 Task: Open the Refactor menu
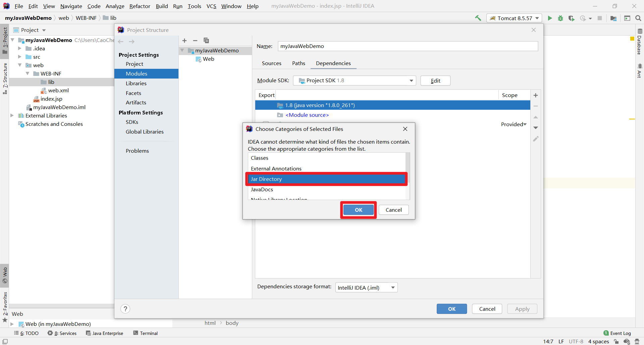[x=140, y=6]
